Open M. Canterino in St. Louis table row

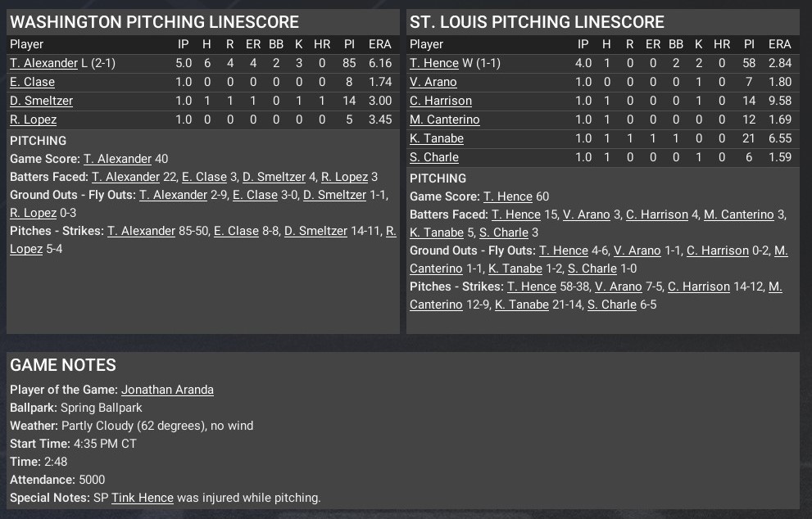pyautogui.click(x=445, y=120)
